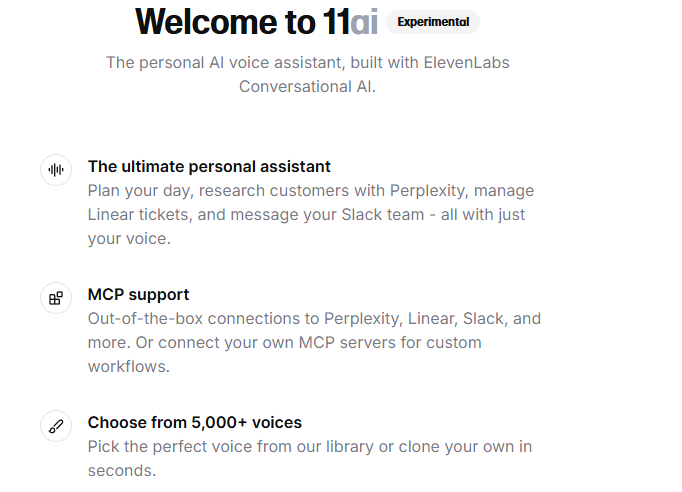Click the 'connect your own MCP servers' line

(284, 342)
